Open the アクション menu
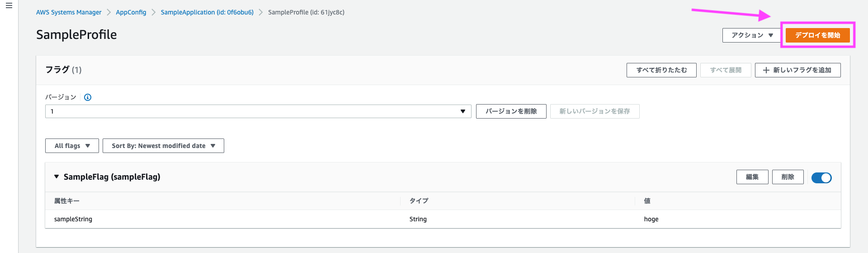This screenshot has height=253, width=868. pos(752,35)
